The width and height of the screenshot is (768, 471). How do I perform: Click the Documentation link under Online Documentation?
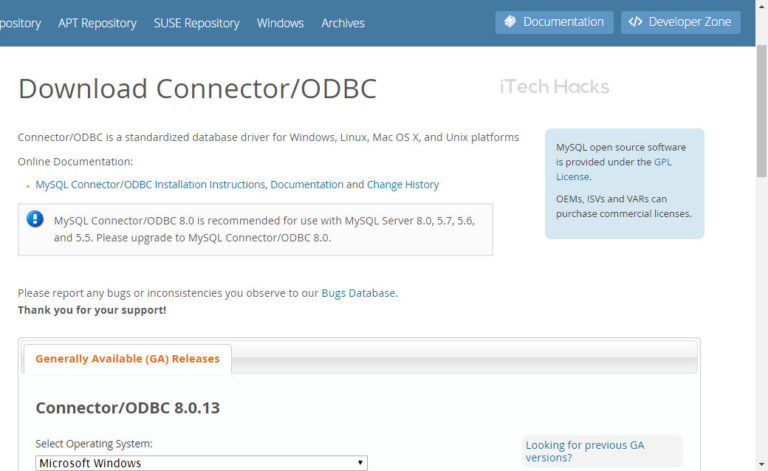[307, 185]
